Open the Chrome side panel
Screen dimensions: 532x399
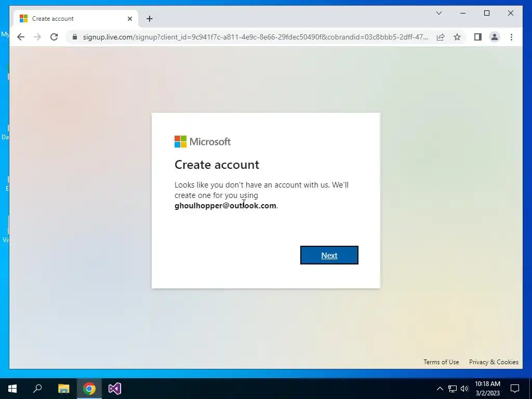tap(478, 37)
